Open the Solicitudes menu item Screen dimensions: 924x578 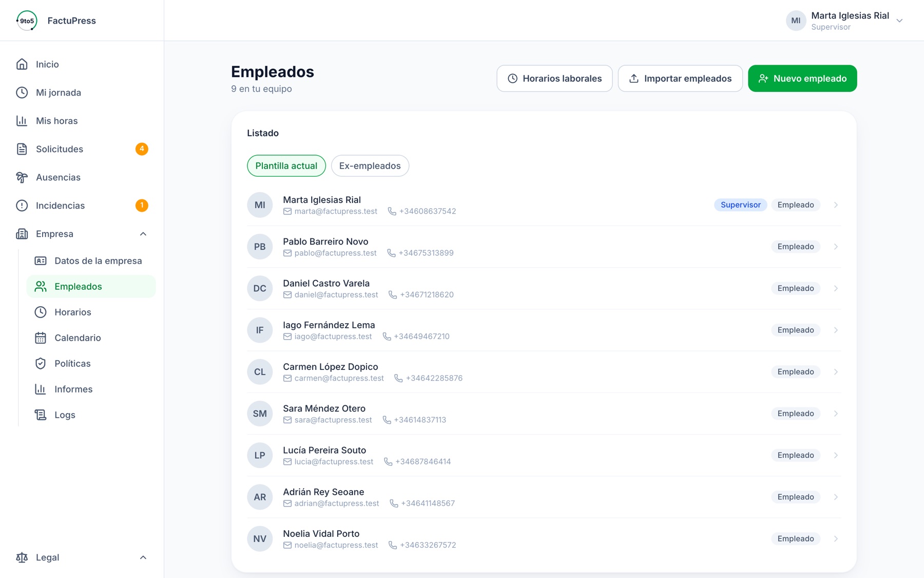pyautogui.click(x=82, y=149)
